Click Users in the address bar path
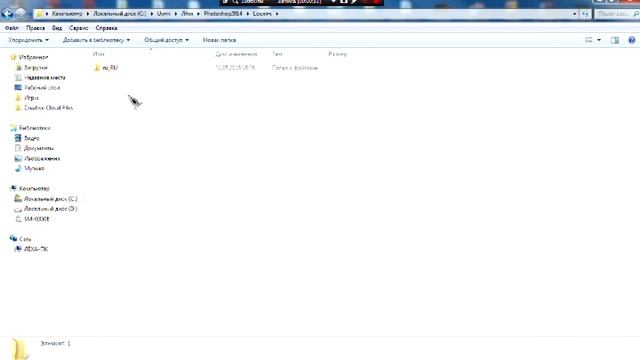Screen dimensions: 640x360 click(x=163, y=13)
